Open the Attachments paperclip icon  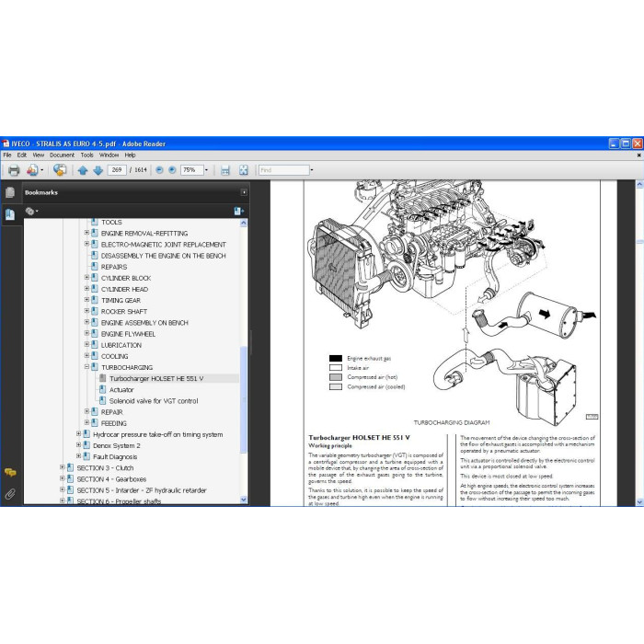click(x=10, y=494)
